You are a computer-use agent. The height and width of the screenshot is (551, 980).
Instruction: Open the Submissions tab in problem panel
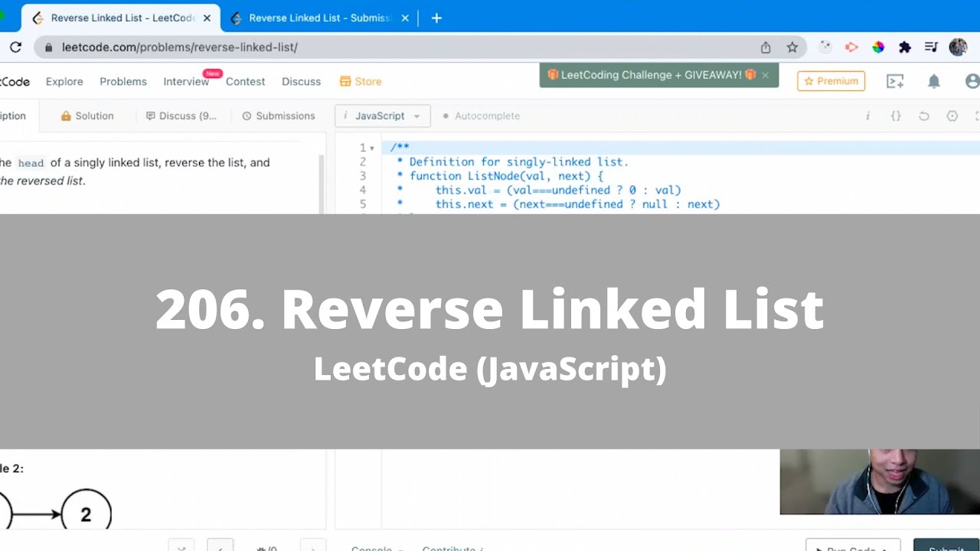pyautogui.click(x=279, y=116)
